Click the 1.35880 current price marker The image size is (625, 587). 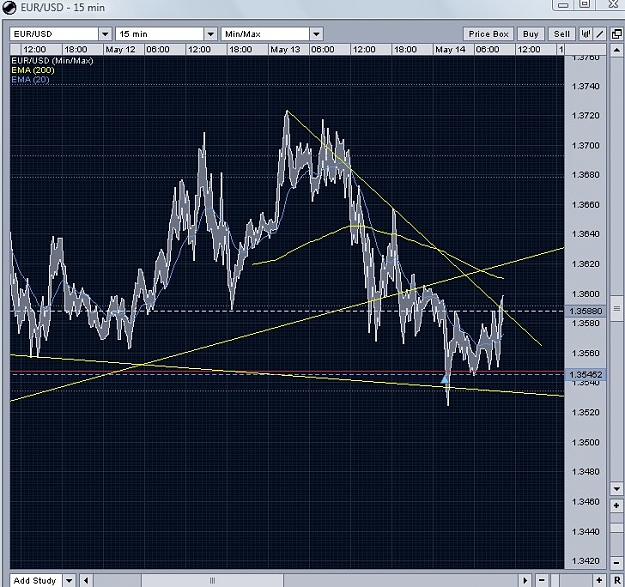(x=586, y=311)
